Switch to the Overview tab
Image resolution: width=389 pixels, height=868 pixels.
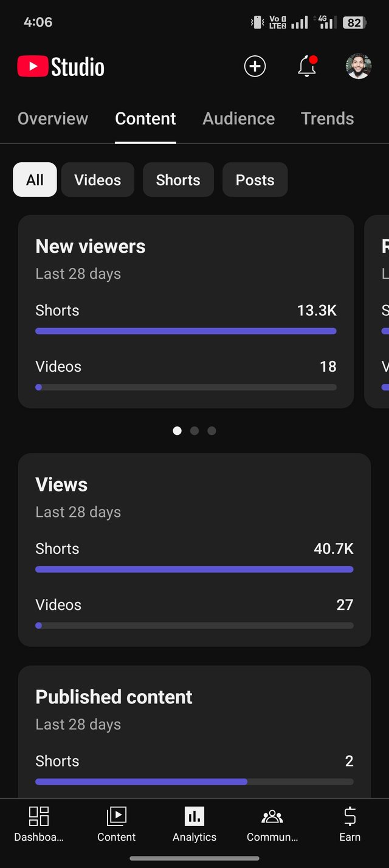[53, 118]
